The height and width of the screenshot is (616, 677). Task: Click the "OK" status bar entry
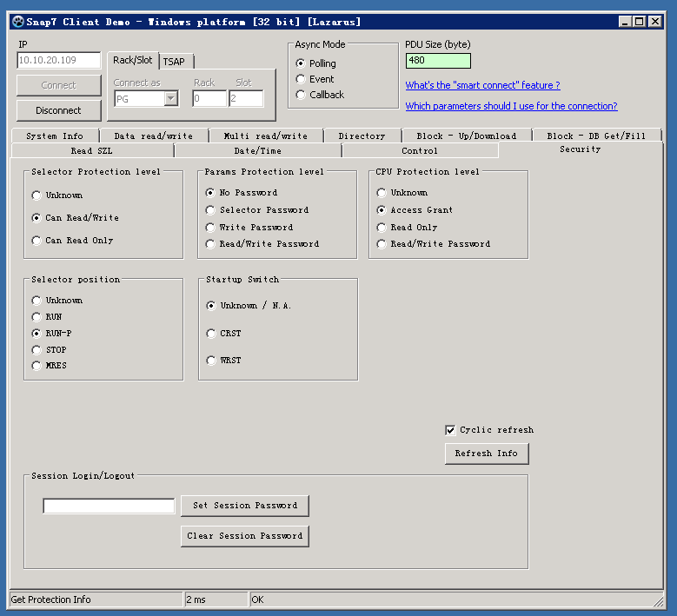(257, 599)
